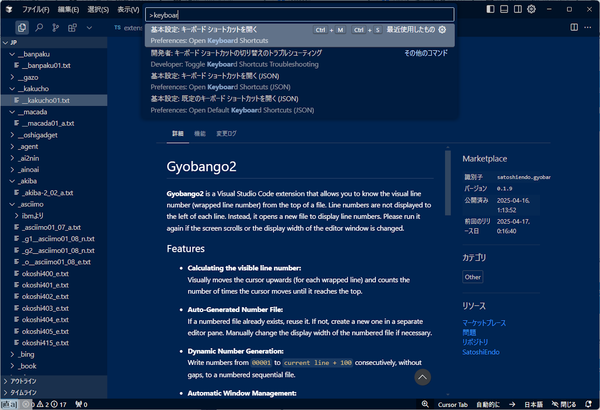Click the scroll-to-top arrow button
Image resolution: width=600 pixels, height=410 pixels.
pos(422,377)
